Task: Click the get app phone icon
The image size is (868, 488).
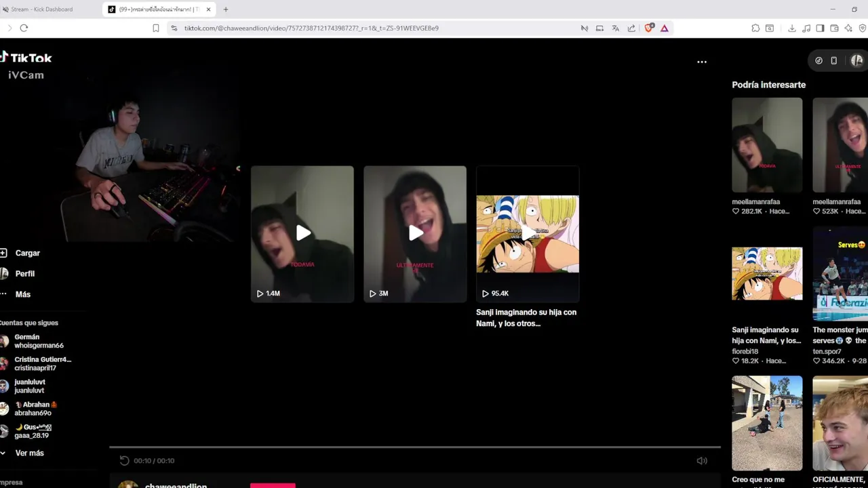Action: tap(834, 60)
